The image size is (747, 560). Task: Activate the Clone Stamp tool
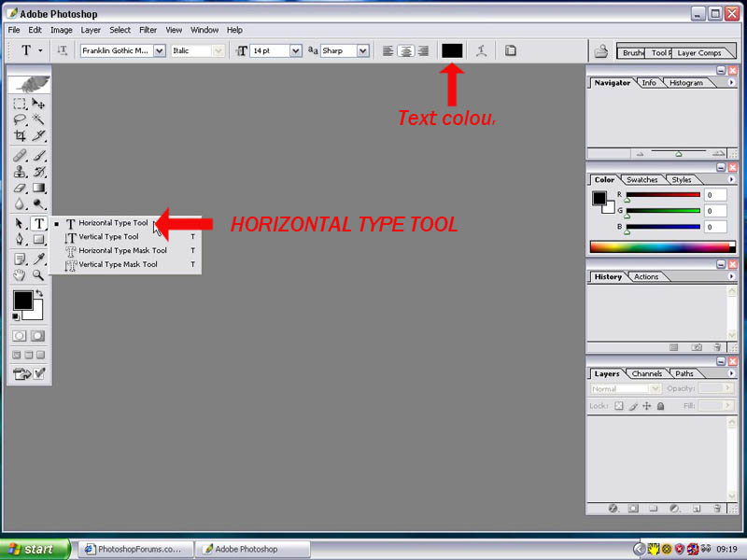[20, 172]
